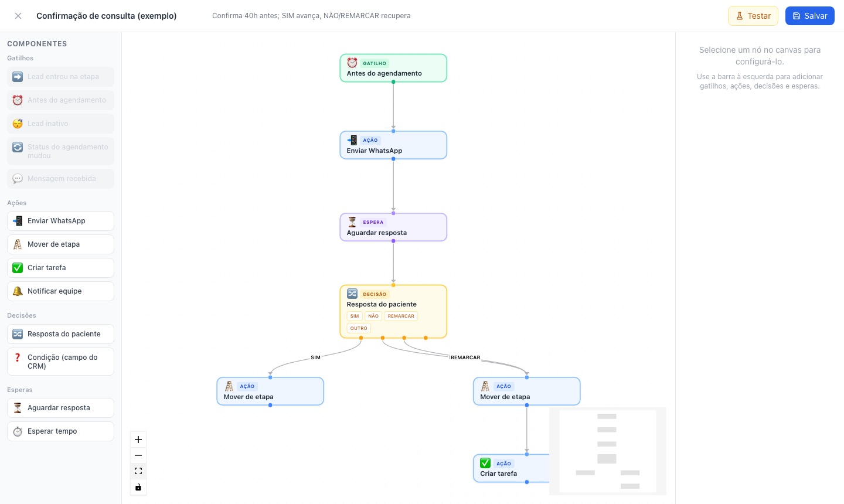Click the canvas minimap

[x=608, y=451]
